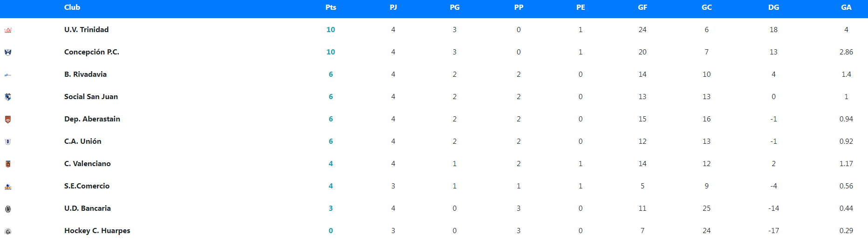This screenshot has width=868, height=241.
Task: Click the Social San Juan club crest
Action: click(x=8, y=97)
